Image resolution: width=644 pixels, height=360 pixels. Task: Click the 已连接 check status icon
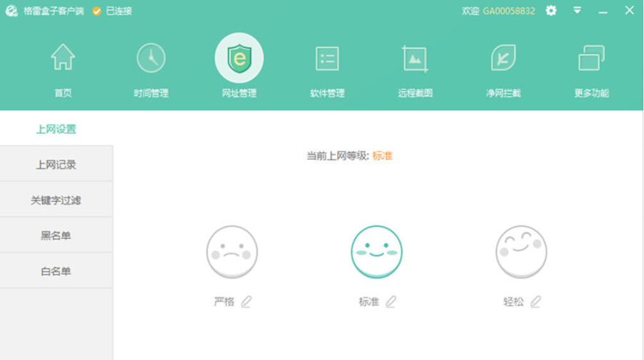[x=97, y=11]
